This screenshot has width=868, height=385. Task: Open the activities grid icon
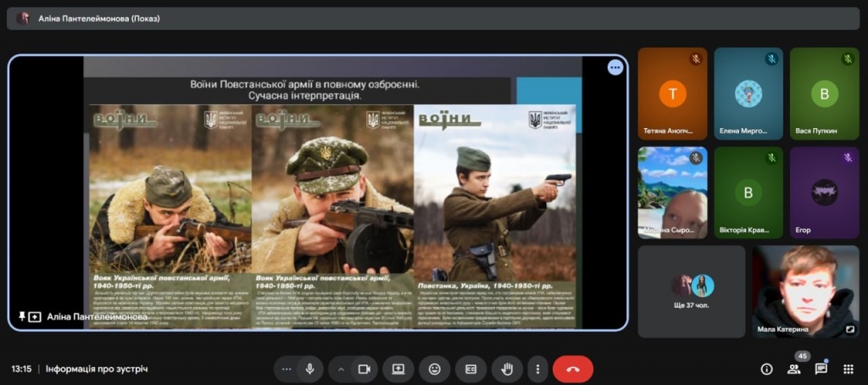click(x=848, y=369)
